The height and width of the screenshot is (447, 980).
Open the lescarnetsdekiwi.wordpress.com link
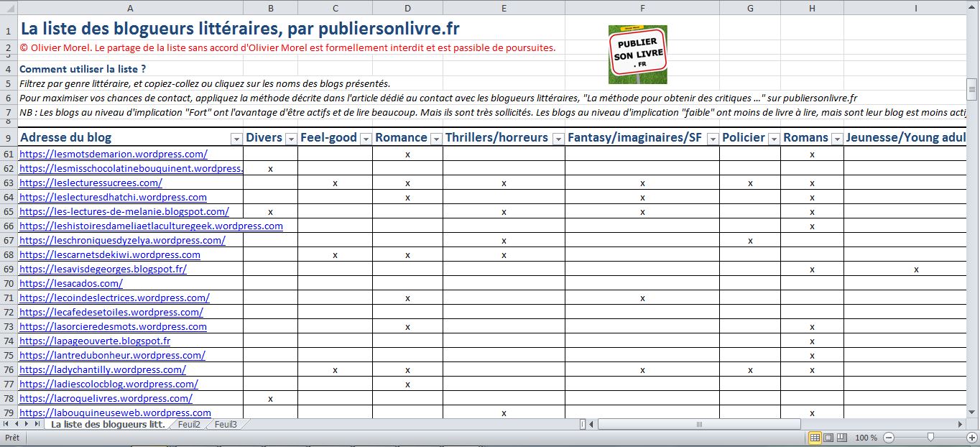[x=110, y=254]
